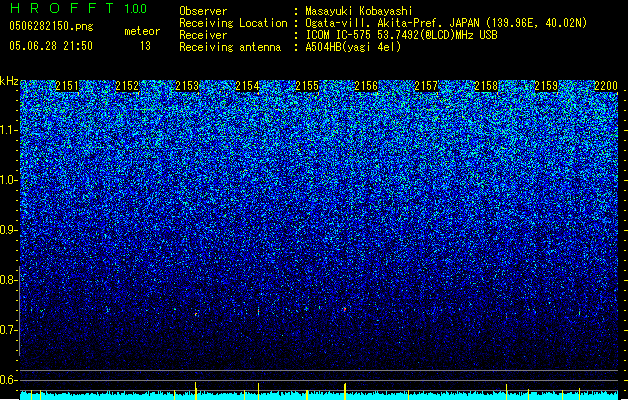This screenshot has width=629, height=400.
Task: Click the 2153 time marker
Action: click(187, 86)
